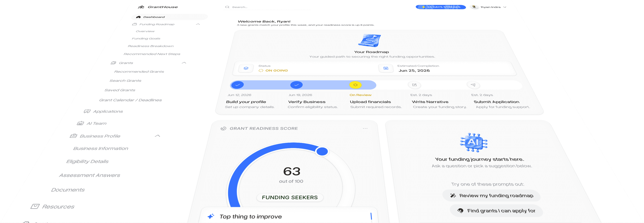
Task: Click the AI chip illustration
Action: [474, 142]
